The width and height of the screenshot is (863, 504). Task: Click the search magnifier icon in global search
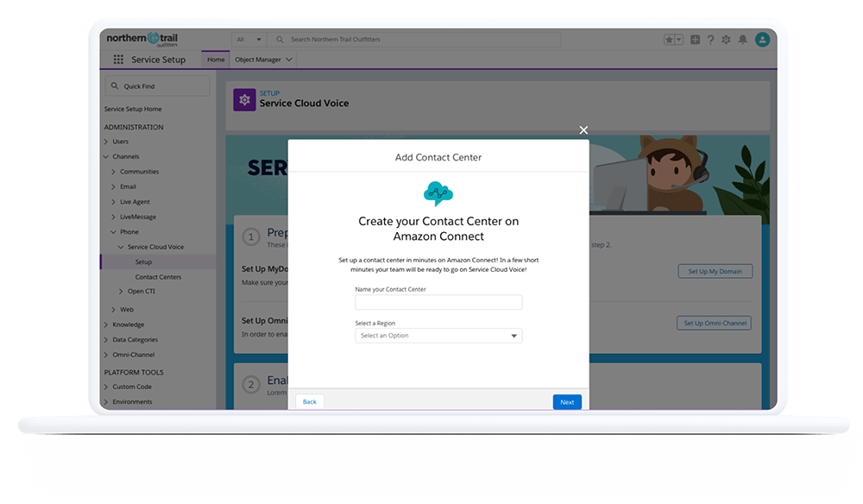280,40
